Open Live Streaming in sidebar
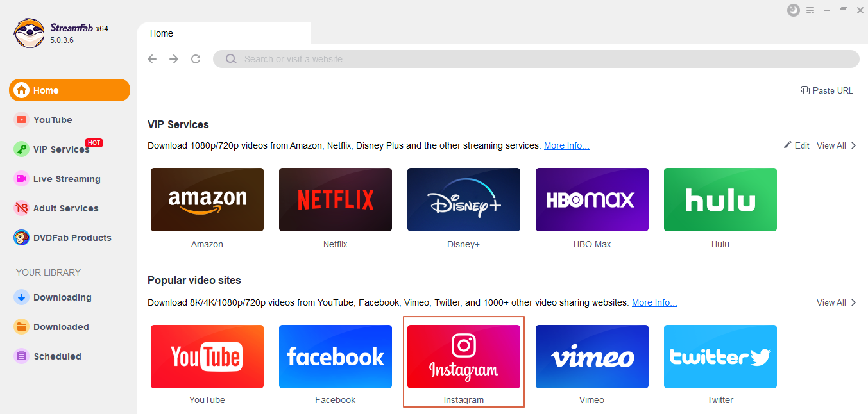This screenshot has height=414, width=868. pyautogui.click(x=69, y=179)
